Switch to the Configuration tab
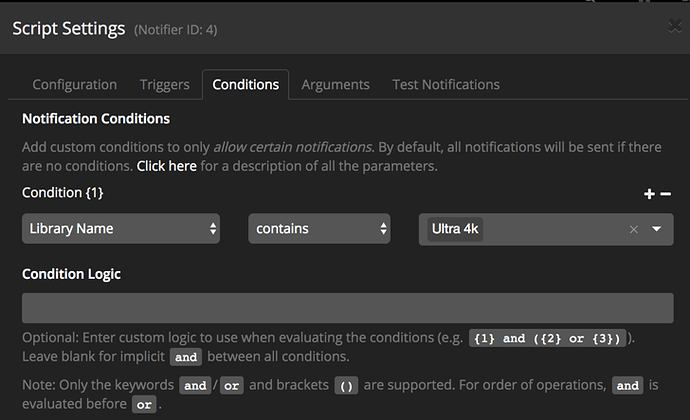 (75, 85)
